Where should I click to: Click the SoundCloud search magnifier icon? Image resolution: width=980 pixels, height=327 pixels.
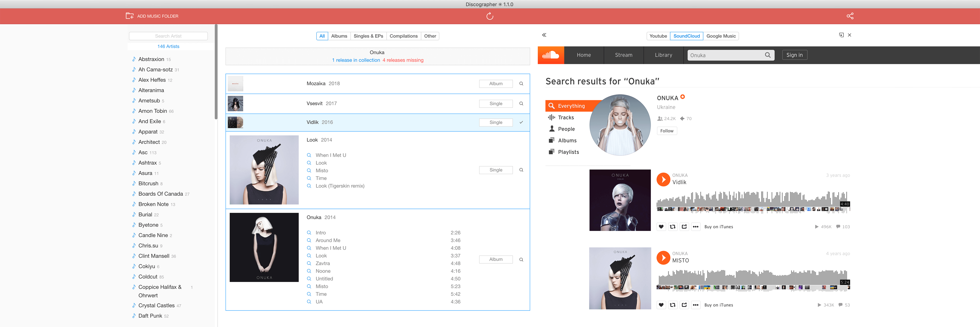[768, 55]
